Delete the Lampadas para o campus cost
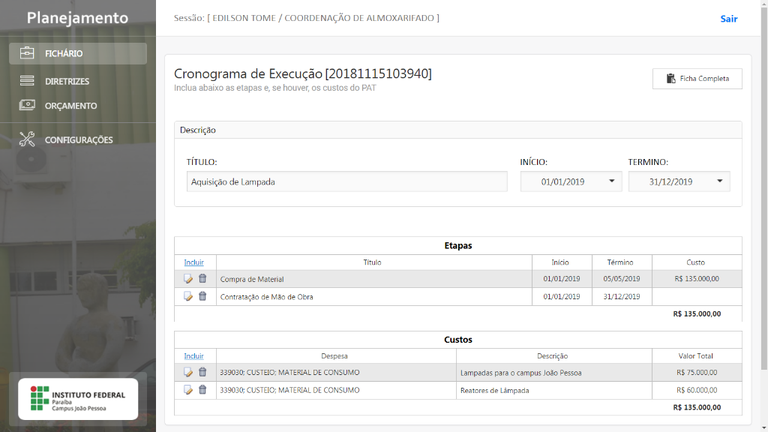Image resolution: width=768 pixels, height=432 pixels. (202, 373)
